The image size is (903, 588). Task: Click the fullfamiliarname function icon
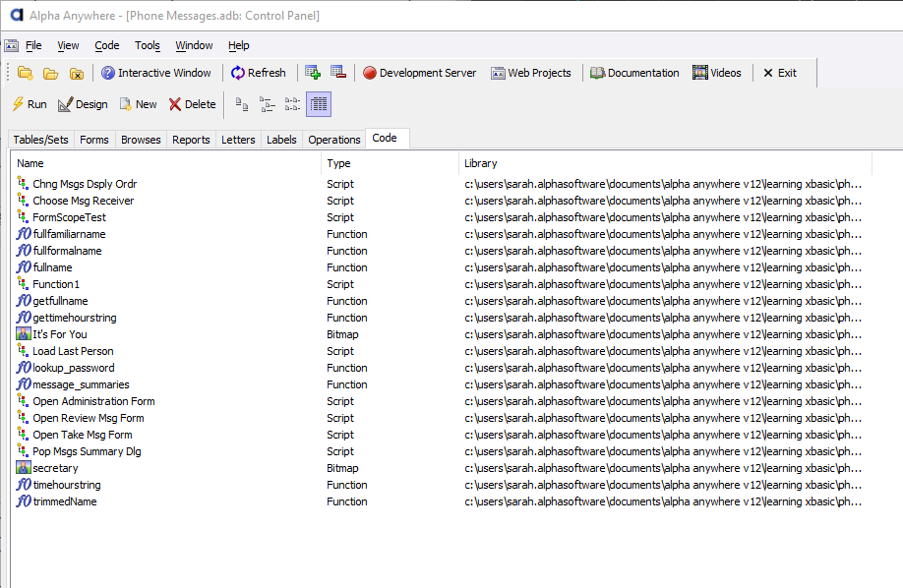point(24,234)
